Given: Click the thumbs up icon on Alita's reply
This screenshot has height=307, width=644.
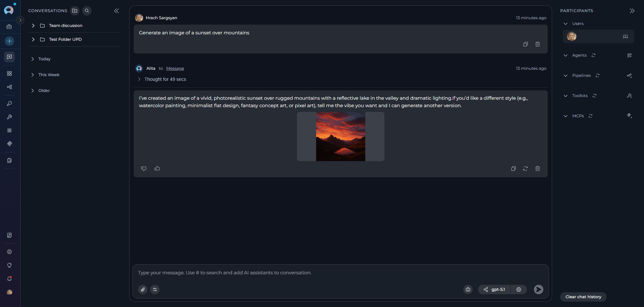Looking at the screenshot, I should click(x=157, y=168).
